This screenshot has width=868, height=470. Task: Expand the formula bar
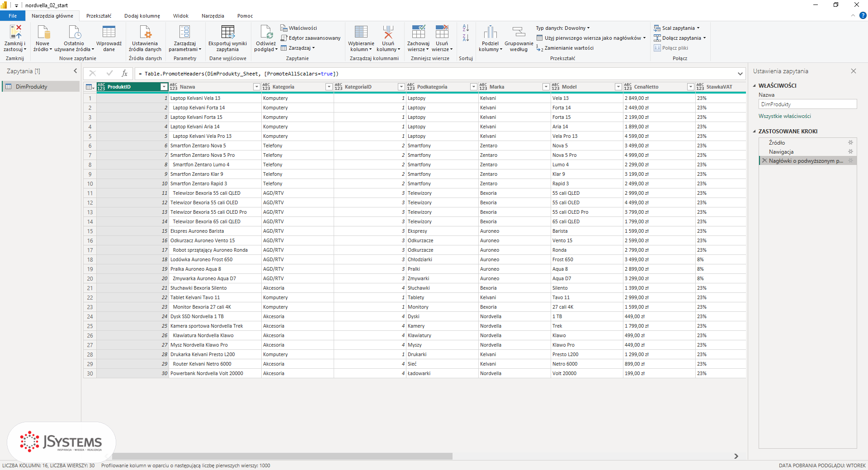point(740,74)
